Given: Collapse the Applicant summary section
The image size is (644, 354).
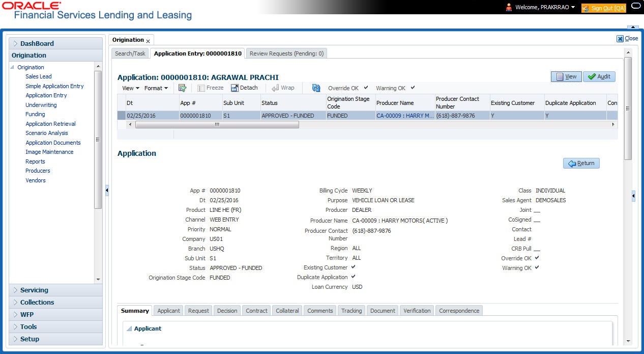Looking at the screenshot, I should (129, 329).
